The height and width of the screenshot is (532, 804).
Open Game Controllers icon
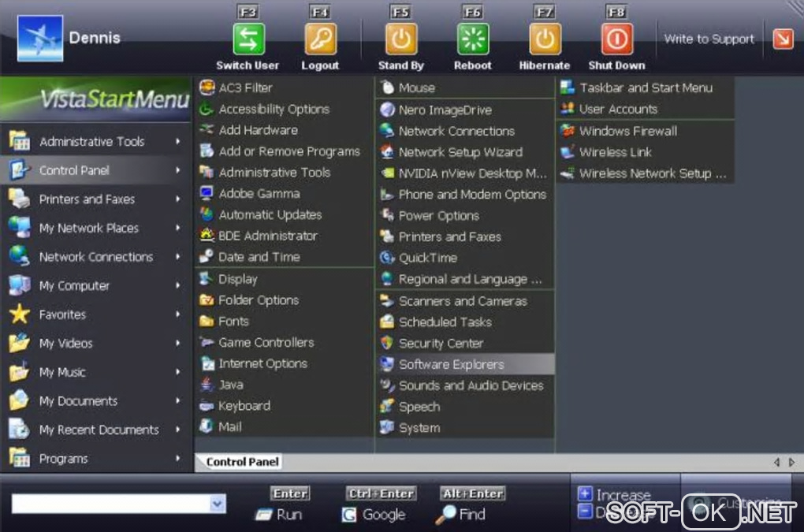click(x=207, y=342)
